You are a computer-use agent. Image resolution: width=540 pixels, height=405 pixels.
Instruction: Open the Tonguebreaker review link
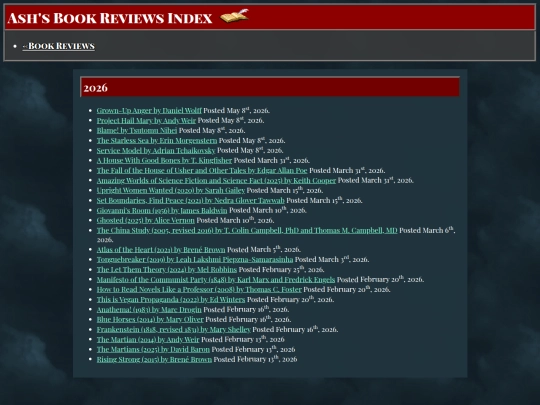point(195,260)
